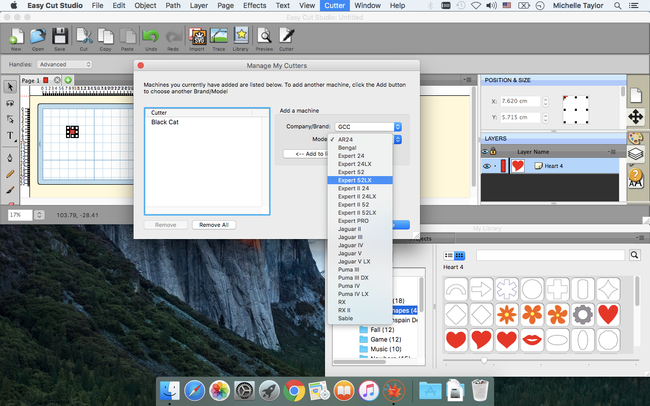Click the zoom field showing 17%

pos(20,215)
